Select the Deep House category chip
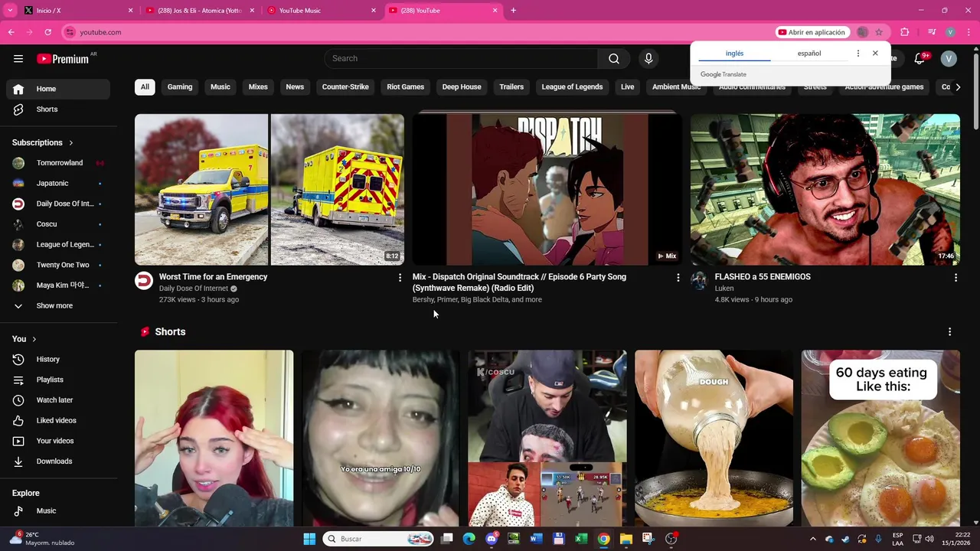Image resolution: width=980 pixels, height=551 pixels. tap(462, 87)
